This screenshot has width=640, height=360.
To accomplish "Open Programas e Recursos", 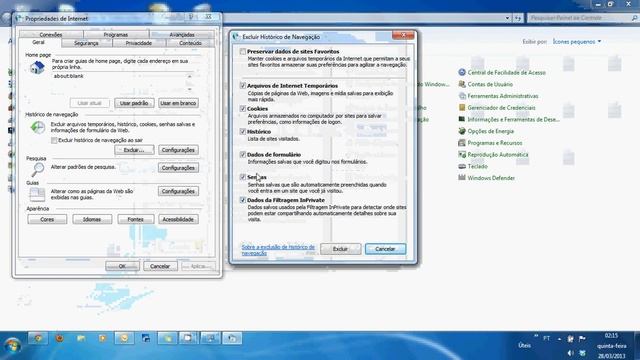I will [x=494, y=143].
